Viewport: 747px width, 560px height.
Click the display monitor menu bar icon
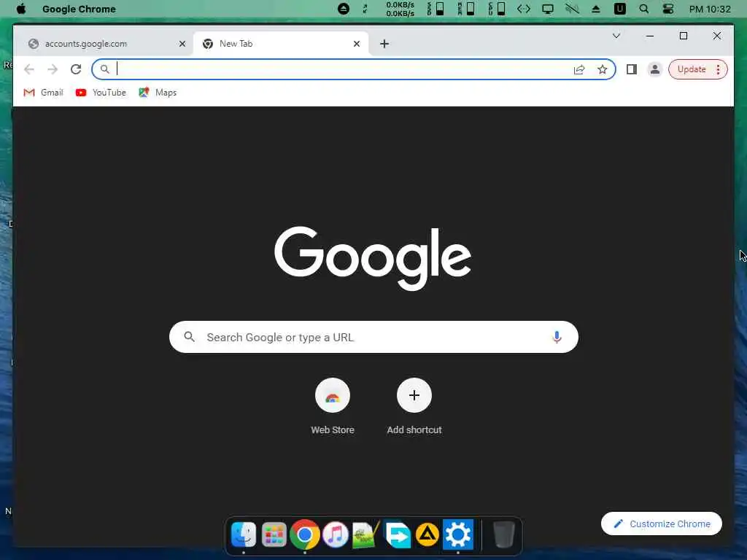(548, 9)
